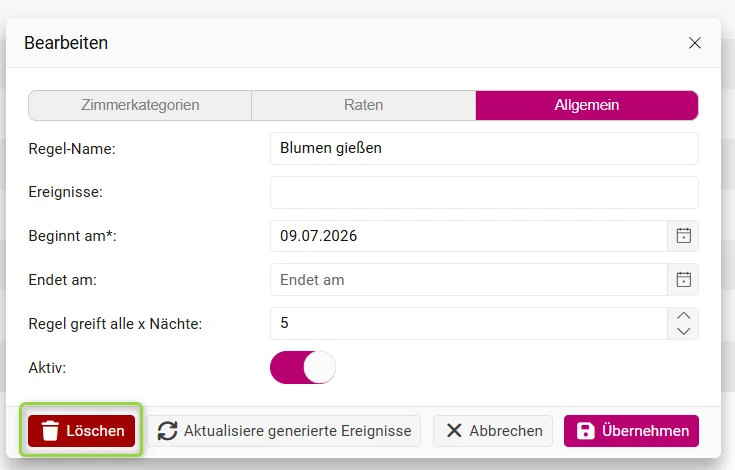The image size is (735, 470).
Task: Toggle the Aktiv switch off
Action: point(303,367)
